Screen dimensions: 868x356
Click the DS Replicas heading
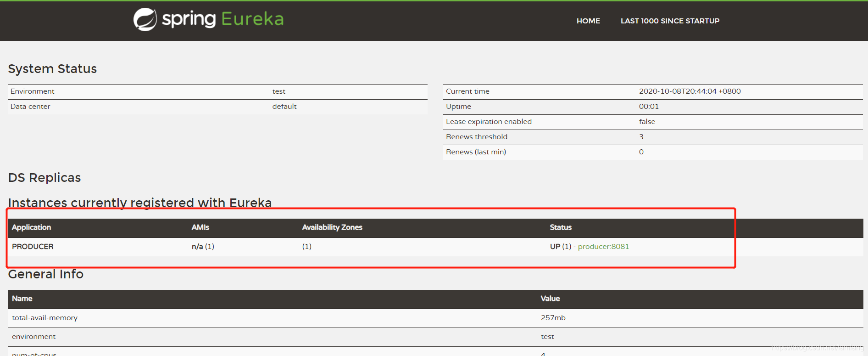pos(45,177)
